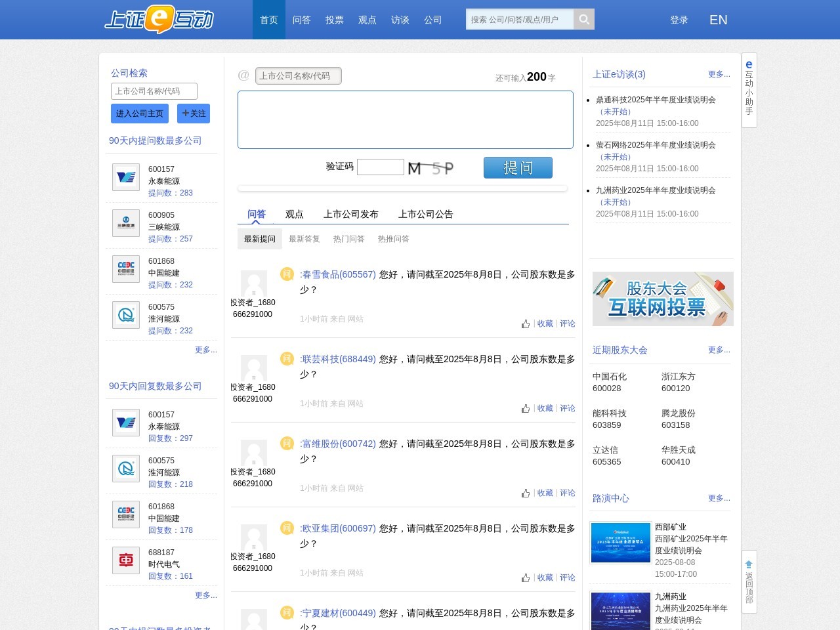Switch to the 上市公司公告 tab
The image size is (840, 630).
tap(425, 214)
